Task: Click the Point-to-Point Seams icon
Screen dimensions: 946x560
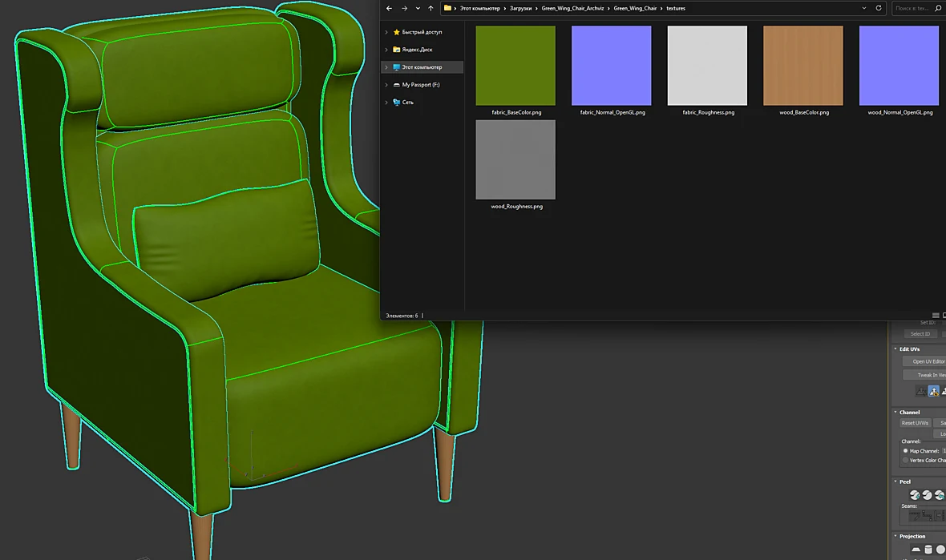Action: [x=928, y=516]
